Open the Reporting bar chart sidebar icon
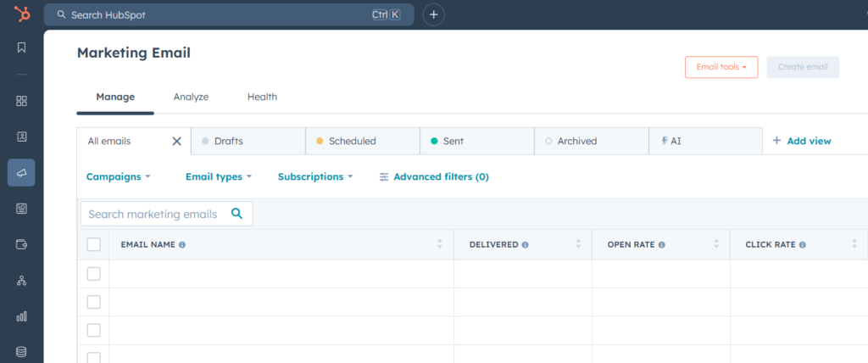This screenshot has width=868, height=363. (21, 316)
